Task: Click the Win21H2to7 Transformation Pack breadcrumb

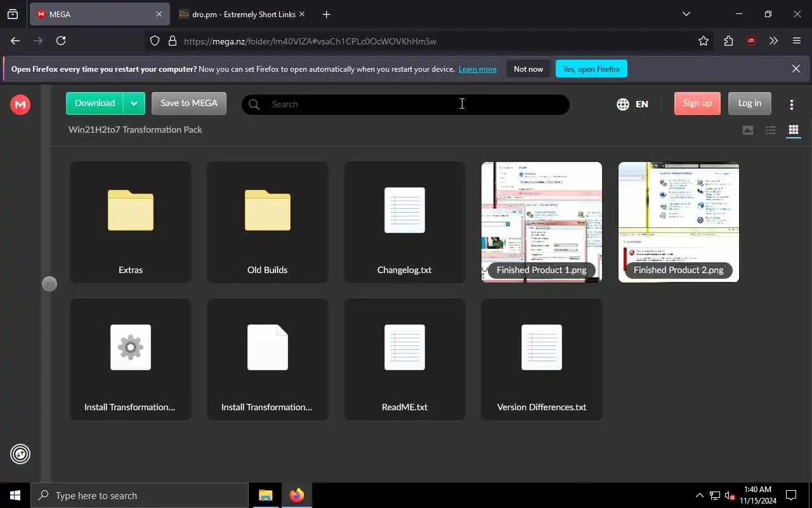Action: click(135, 130)
